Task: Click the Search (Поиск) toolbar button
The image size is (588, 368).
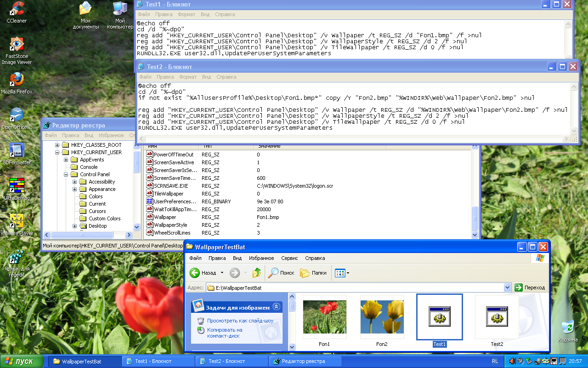Action: (x=281, y=273)
